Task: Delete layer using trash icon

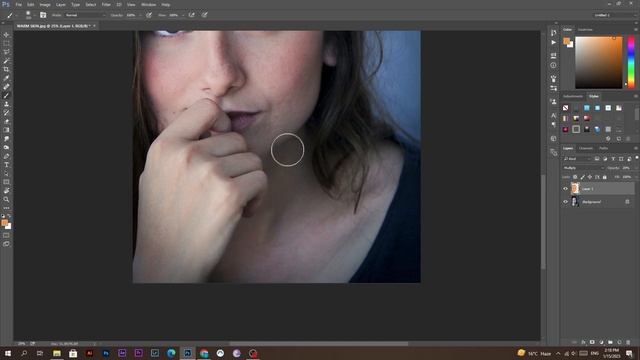Action: 628,342
